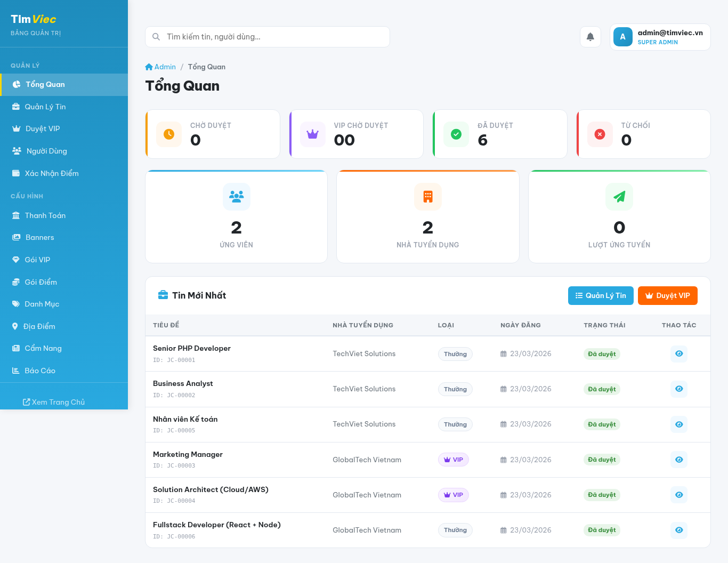
Task: Follow the Xem Trang Chủ link
Action: [54, 402]
